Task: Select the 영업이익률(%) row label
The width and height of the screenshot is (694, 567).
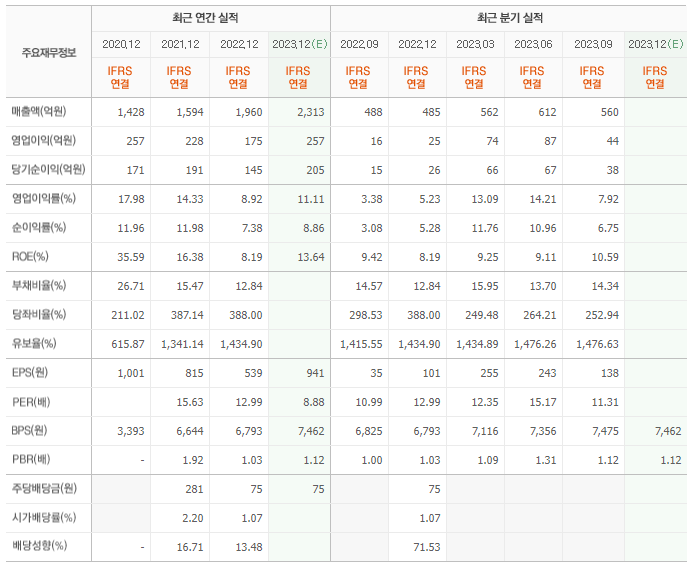Action: click(x=43, y=199)
